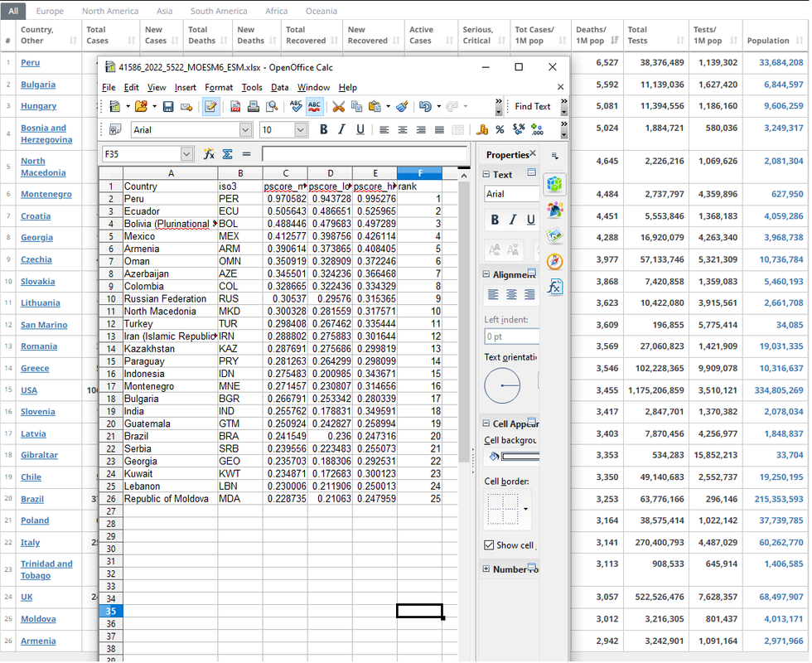Toggle the Show cell grid lines checkbox
This screenshot has width=812, height=663.
[x=489, y=545]
